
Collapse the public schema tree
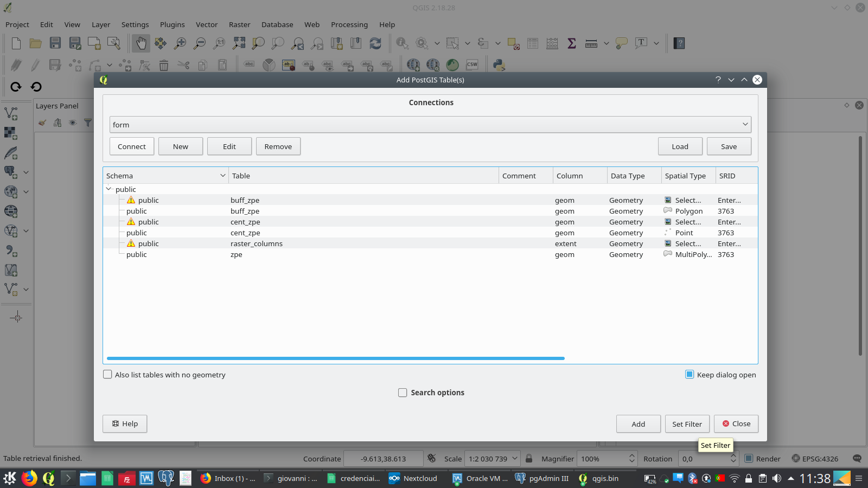point(108,189)
